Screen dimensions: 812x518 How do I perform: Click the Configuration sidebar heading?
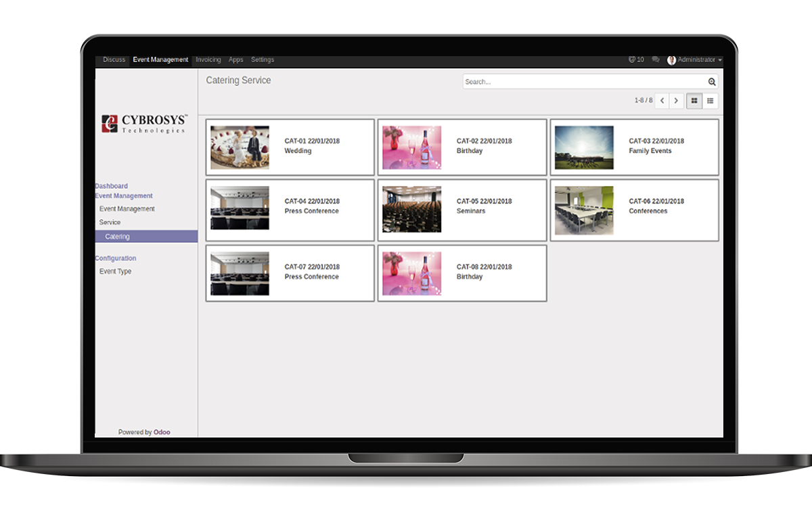pos(116,258)
